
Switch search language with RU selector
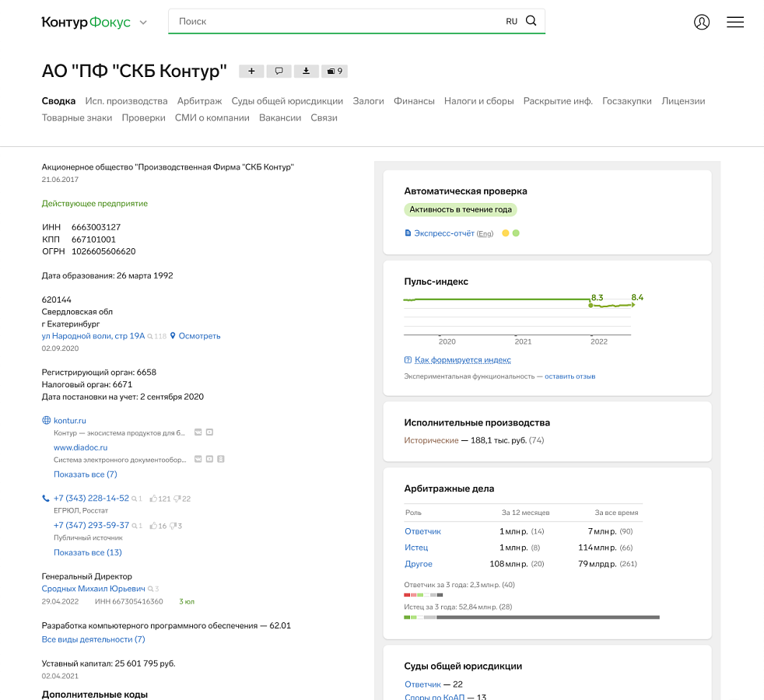(x=512, y=22)
